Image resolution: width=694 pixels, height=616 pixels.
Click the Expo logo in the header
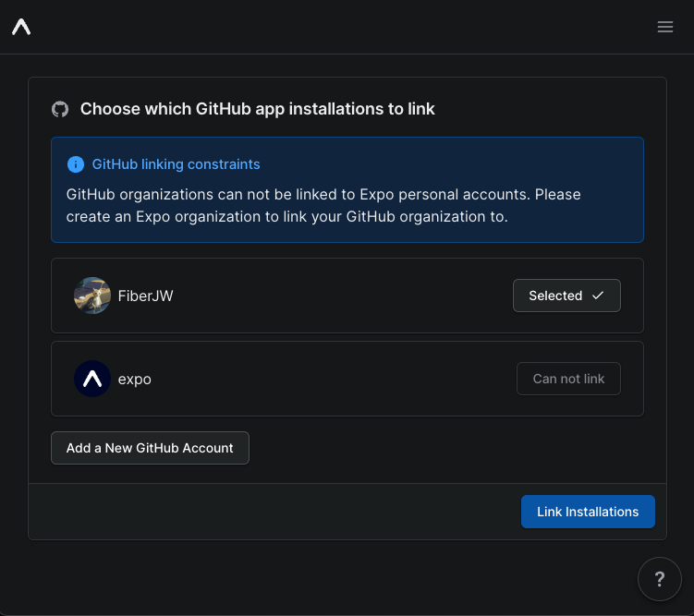pos(21,27)
